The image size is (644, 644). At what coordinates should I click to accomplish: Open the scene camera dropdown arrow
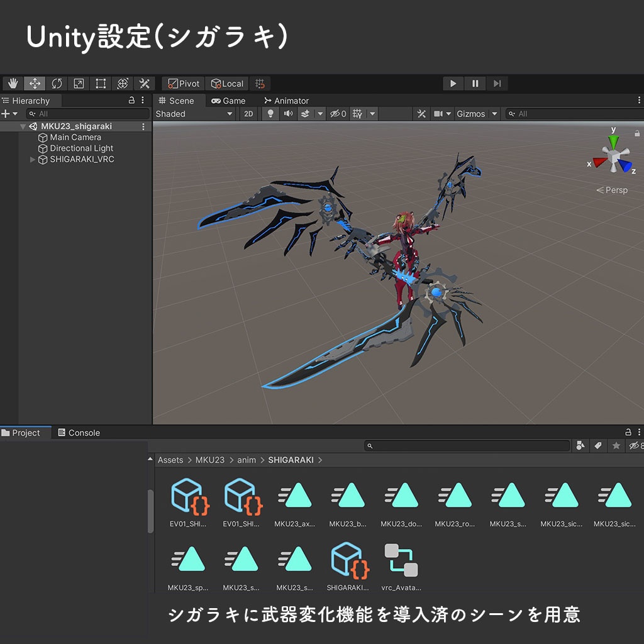click(x=448, y=114)
